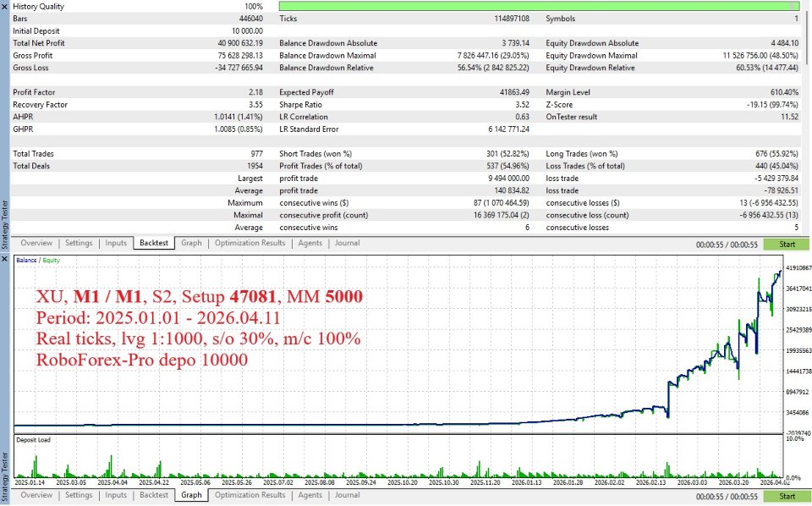Select the Journal tab in the lower panel
Viewport: 812px width, 506px height.
pos(347,495)
